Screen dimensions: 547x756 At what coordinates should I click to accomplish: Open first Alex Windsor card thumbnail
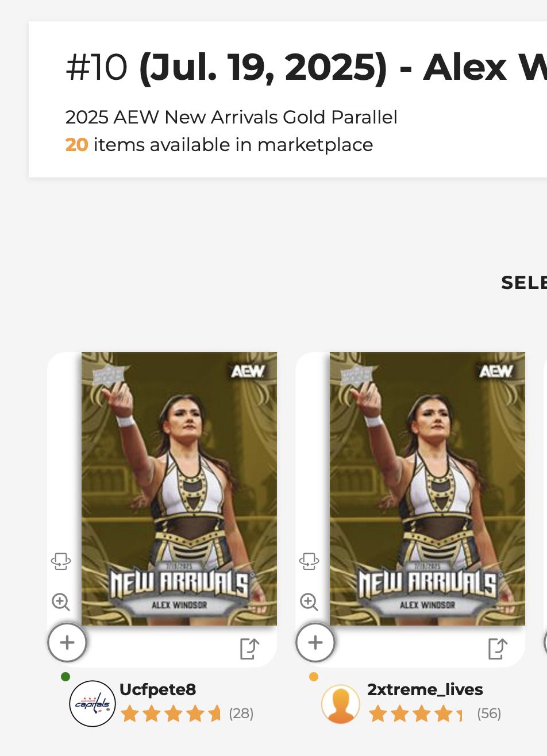(x=179, y=489)
